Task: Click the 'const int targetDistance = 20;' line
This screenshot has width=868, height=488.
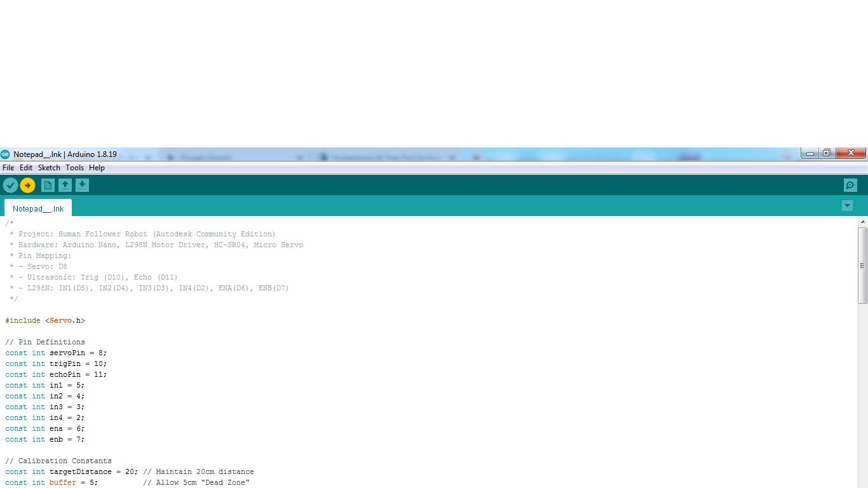Action: (130, 471)
